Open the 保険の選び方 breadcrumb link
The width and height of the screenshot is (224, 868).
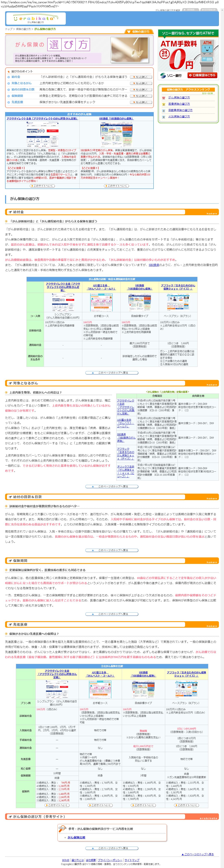pos(23,29)
